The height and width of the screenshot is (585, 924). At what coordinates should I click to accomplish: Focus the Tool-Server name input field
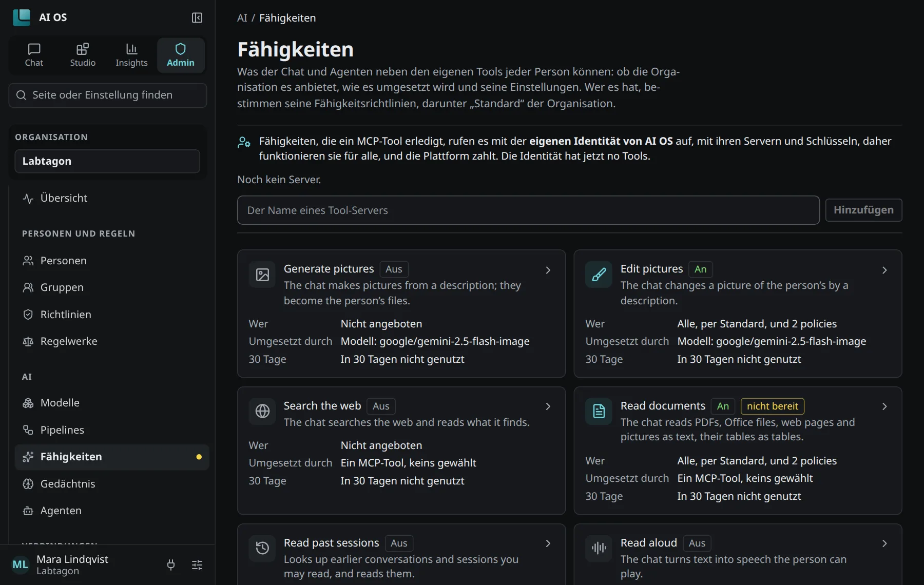[x=528, y=210]
